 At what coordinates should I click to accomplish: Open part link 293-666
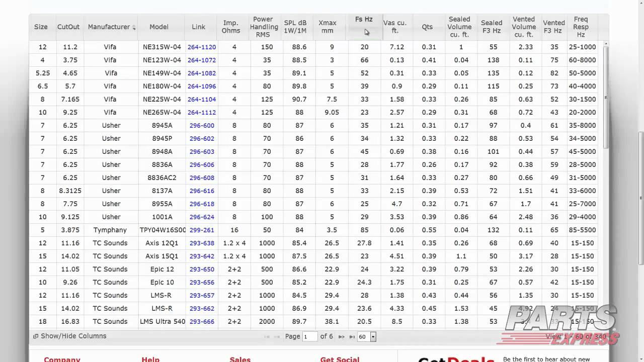pos(202,321)
